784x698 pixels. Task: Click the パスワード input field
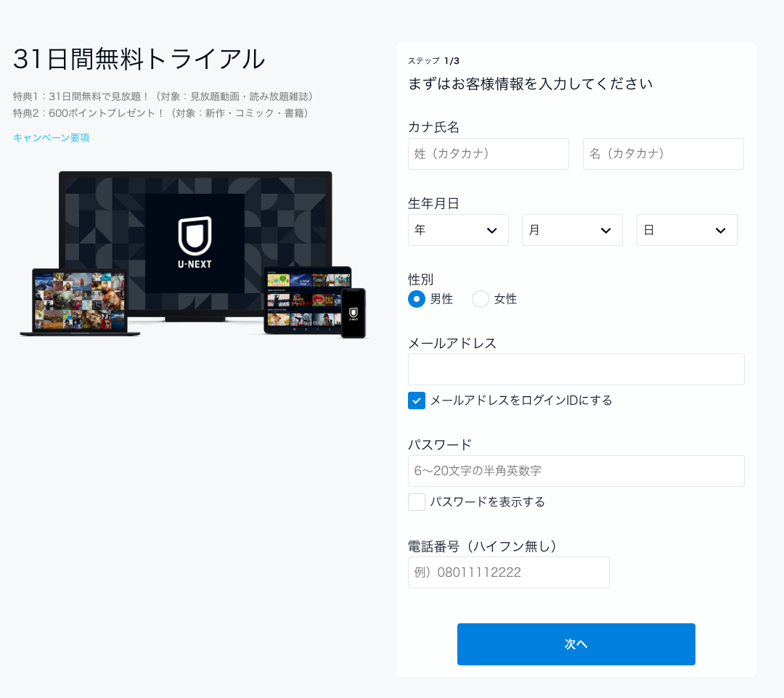coord(576,471)
